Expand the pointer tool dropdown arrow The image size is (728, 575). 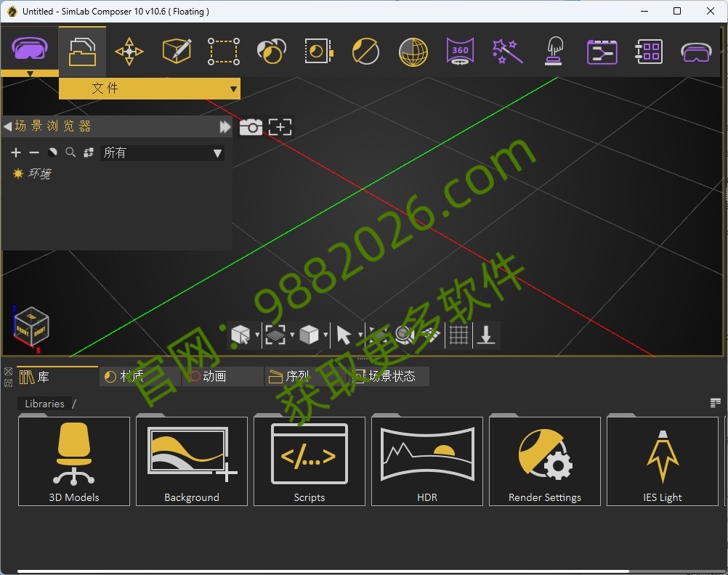click(x=360, y=334)
